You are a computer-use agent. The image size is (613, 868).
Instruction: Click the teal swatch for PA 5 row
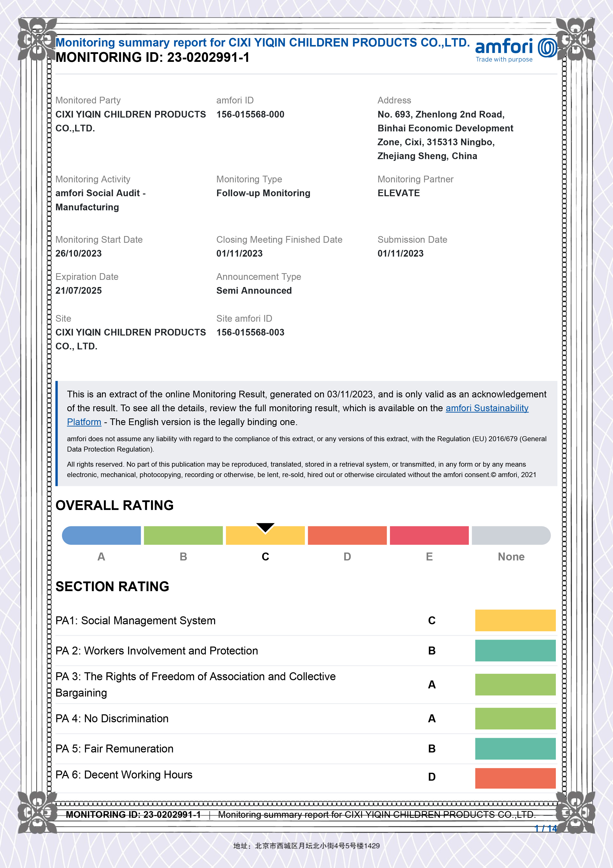[515, 749]
